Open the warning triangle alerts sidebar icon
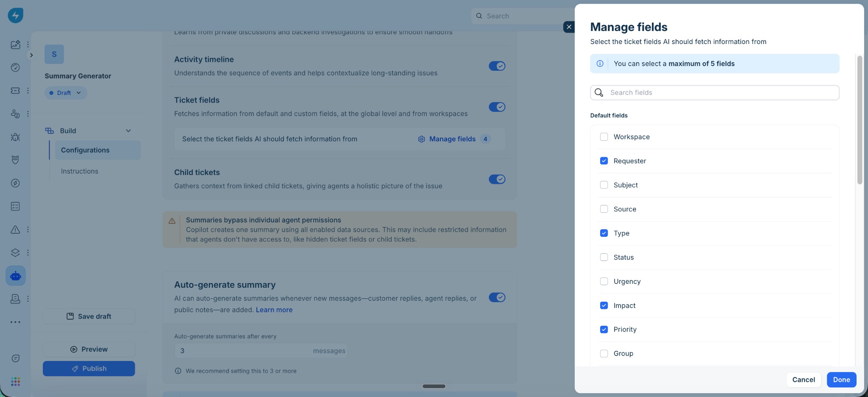868x397 pixels. point(15,229)
